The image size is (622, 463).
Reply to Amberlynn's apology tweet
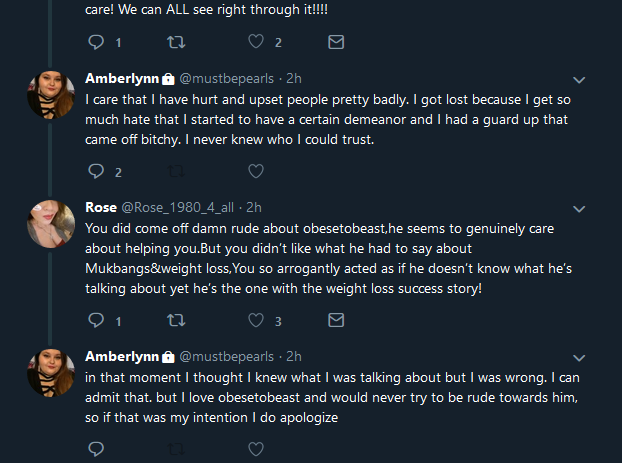[x=96, y=449]
